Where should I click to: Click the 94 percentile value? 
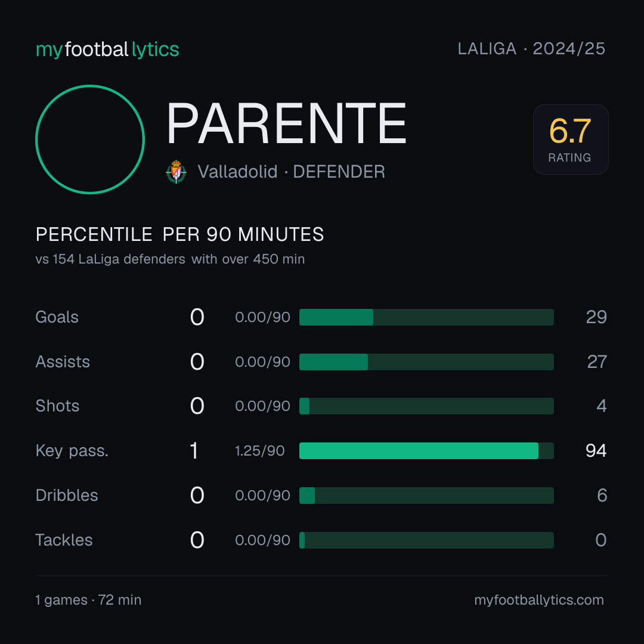(596, 451)
